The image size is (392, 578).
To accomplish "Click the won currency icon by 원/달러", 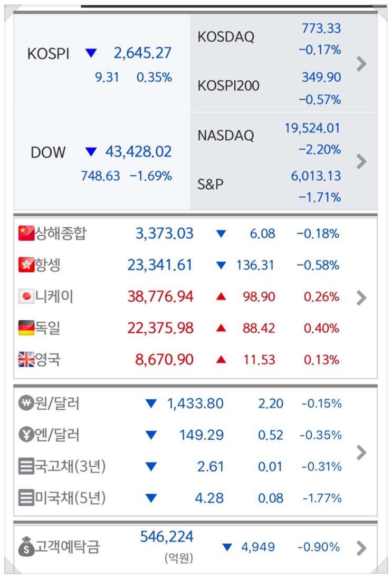I will (26, 404).
